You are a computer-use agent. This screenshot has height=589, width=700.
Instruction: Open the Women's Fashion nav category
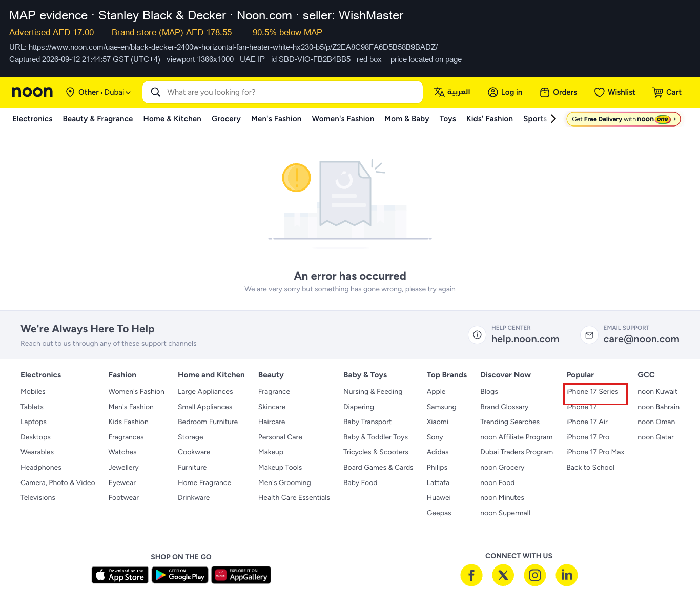click(343, 119)
